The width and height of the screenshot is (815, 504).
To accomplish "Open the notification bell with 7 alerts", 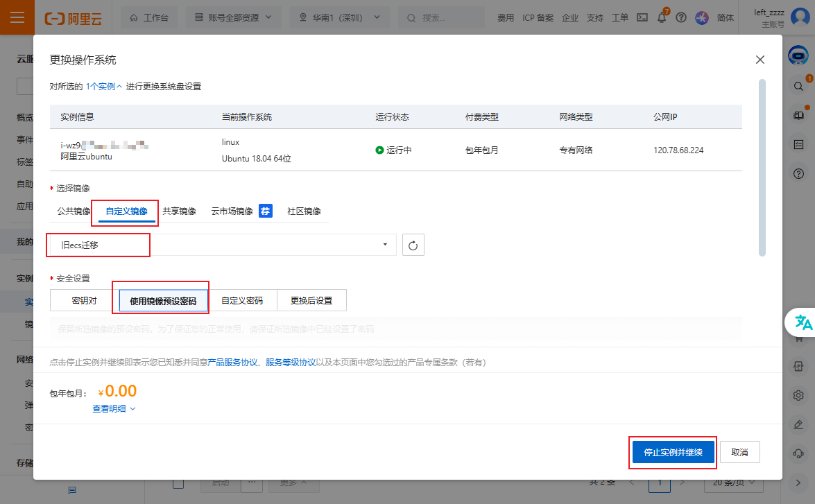I will coord(662,17).
